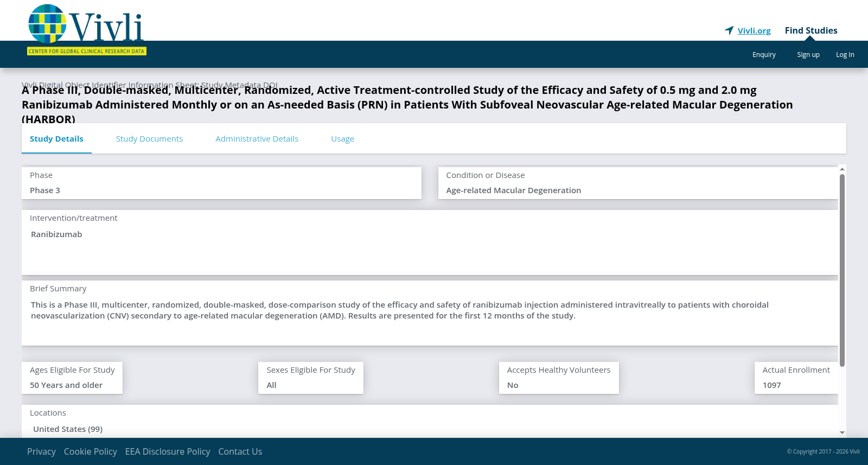Click the 'Brief Summary' label

point(58,289)
